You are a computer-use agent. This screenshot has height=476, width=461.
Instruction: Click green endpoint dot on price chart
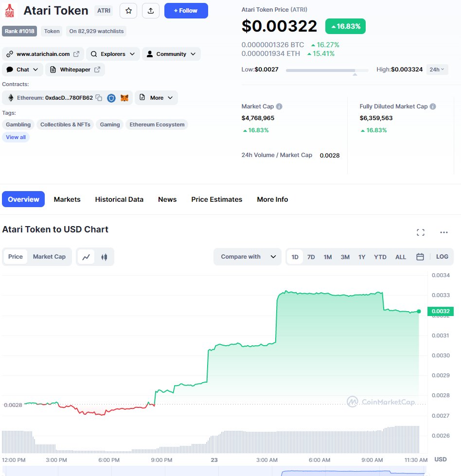point(419,312)
